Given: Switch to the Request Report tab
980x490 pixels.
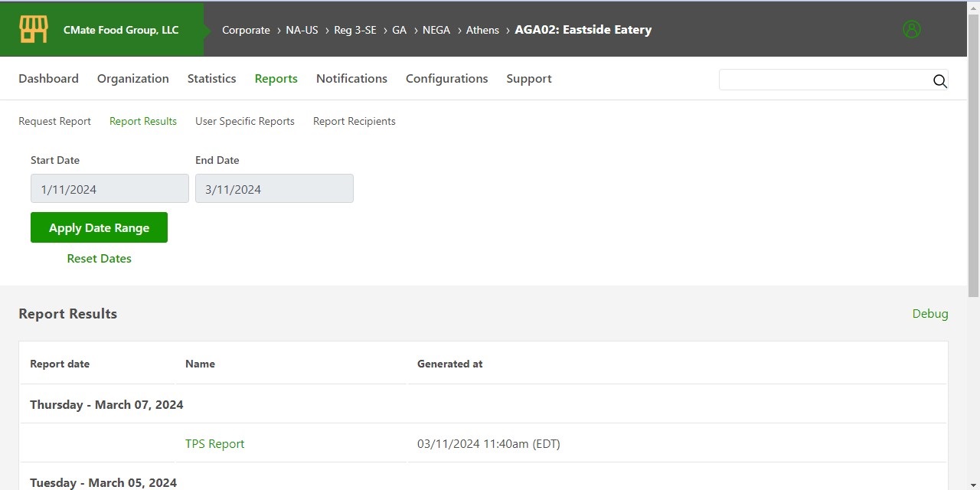Looking at the screenshot, I should coord(54,121).
